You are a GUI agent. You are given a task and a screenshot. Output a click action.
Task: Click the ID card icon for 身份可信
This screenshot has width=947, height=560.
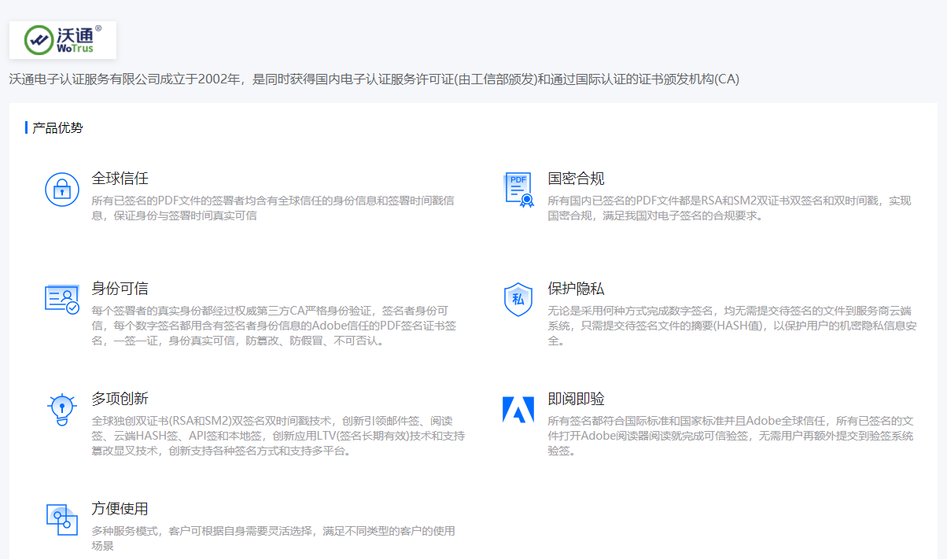[x=62, y=299]
